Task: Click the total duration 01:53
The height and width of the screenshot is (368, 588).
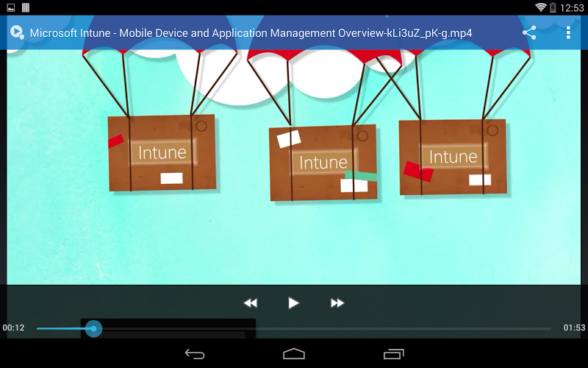Action: [574, 328]
